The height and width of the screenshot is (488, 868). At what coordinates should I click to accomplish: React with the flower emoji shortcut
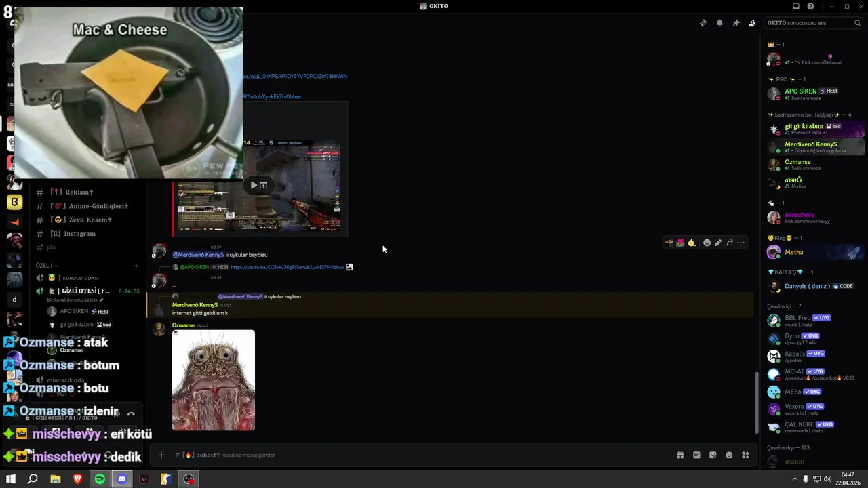(x=680, y=243)
